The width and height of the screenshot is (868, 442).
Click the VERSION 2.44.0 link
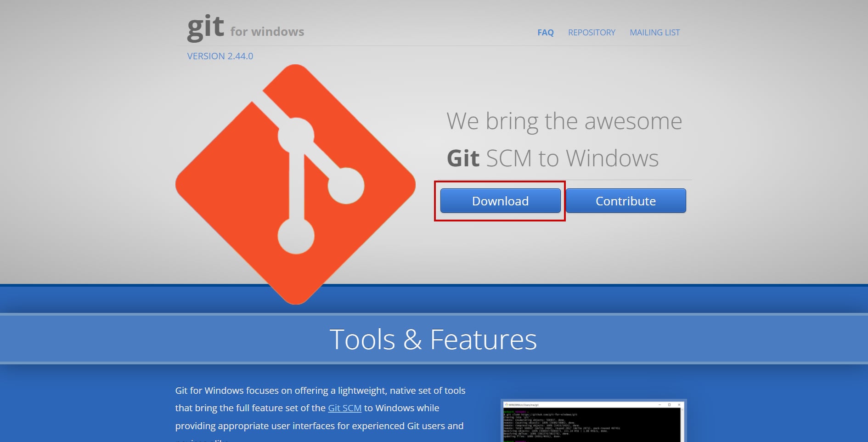click(220, 56)
